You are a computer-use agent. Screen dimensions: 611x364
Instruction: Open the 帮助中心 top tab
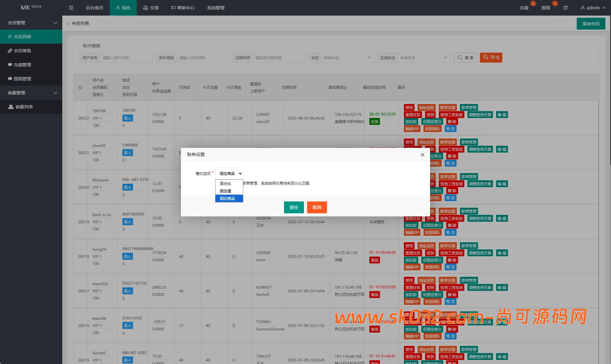(x=183, y=8)
